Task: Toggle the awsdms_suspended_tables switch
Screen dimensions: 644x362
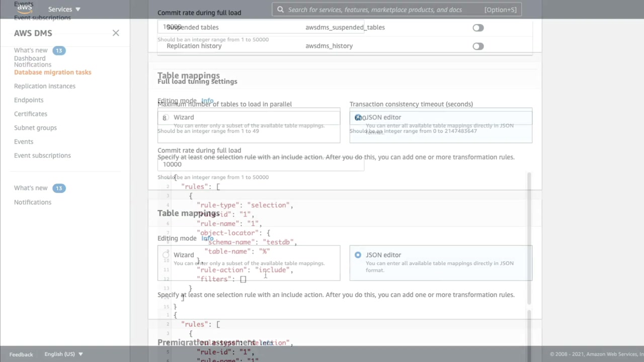Action: [478, 28]
